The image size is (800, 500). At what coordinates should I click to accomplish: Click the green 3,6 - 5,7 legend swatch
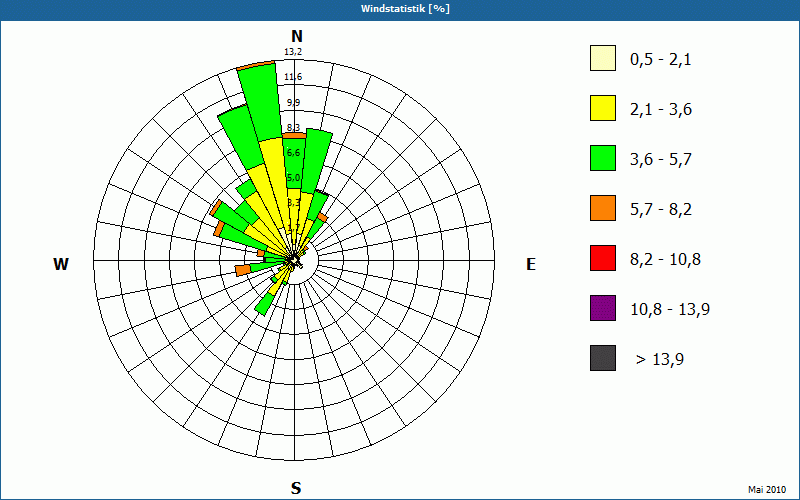tap(603, 158)
